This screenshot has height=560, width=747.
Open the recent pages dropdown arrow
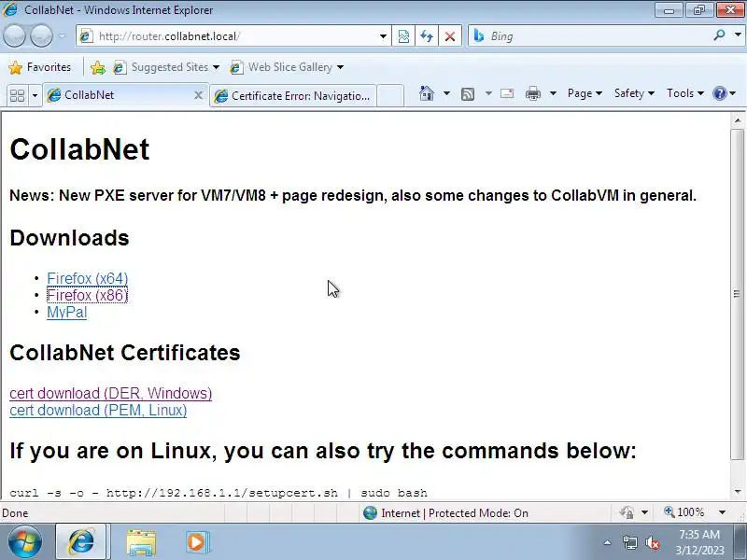63,35
